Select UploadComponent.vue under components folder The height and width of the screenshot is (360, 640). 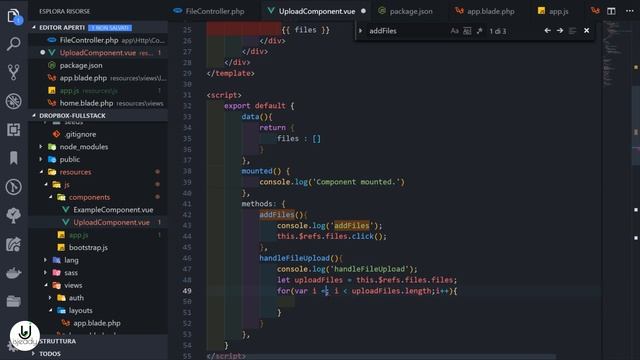pyautogui.click(x=98, y=222)
